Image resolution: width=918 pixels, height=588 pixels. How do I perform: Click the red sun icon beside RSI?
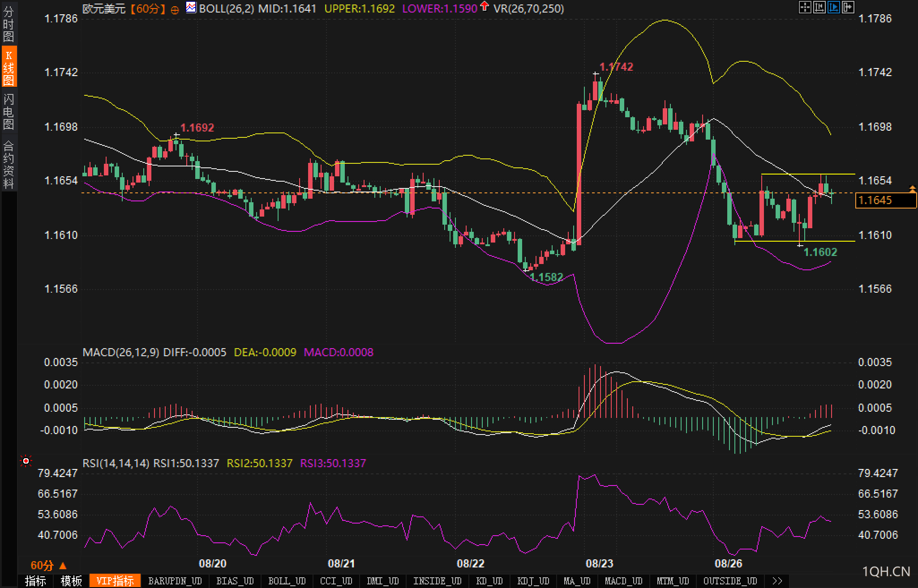[26, 461]
